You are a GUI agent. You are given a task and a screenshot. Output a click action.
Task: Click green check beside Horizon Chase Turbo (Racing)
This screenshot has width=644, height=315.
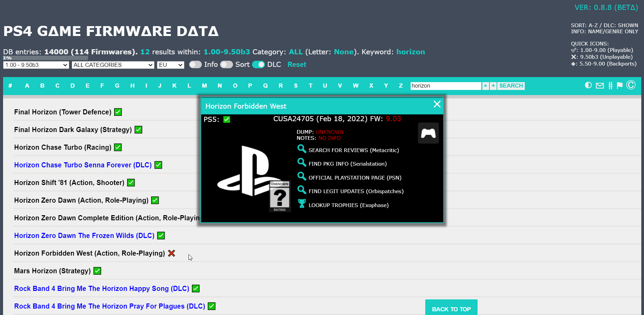(x=118, y=147)
